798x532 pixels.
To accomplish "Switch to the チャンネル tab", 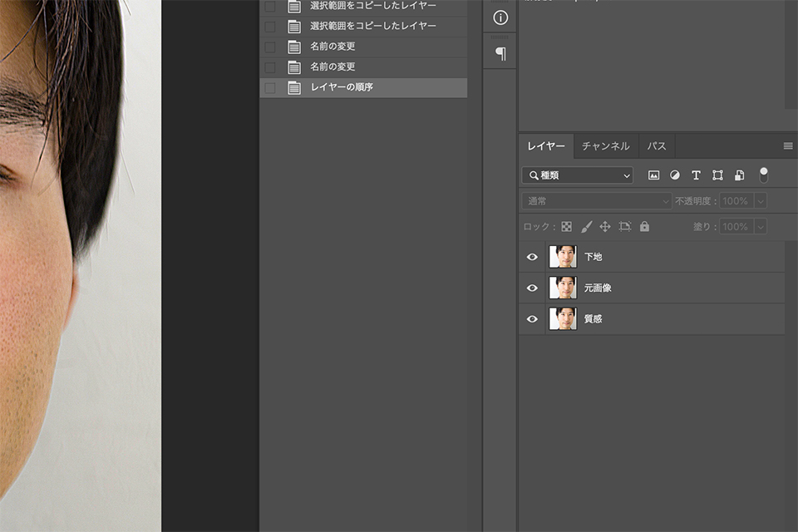I will (x=606, y=146).
